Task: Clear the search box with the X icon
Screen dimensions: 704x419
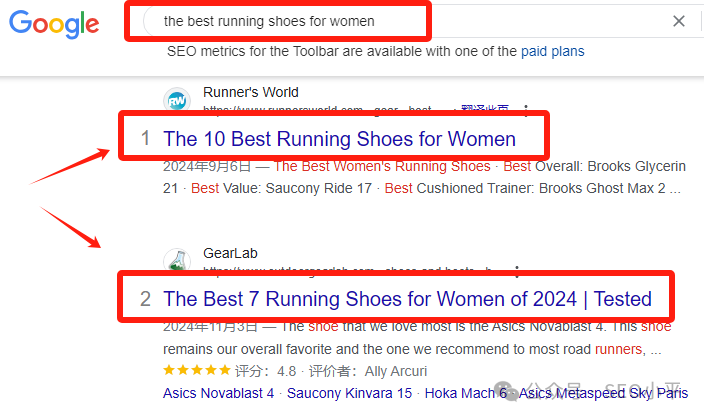Action: coord(678,21)
